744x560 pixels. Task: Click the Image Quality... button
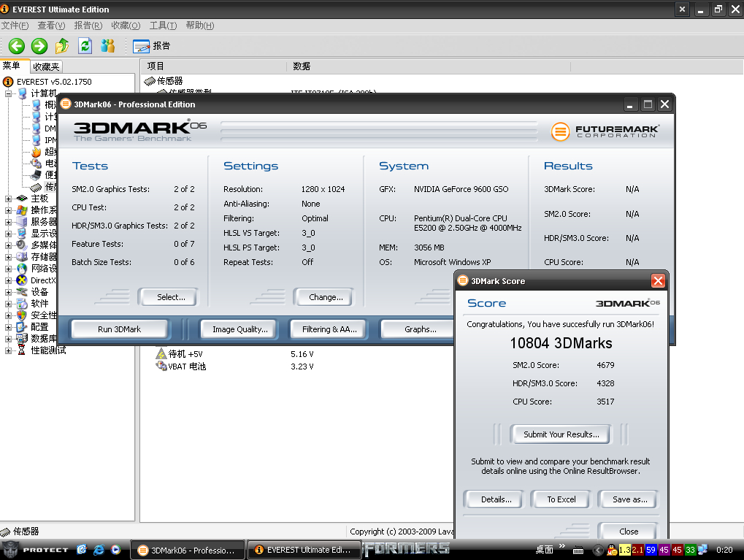239,329
